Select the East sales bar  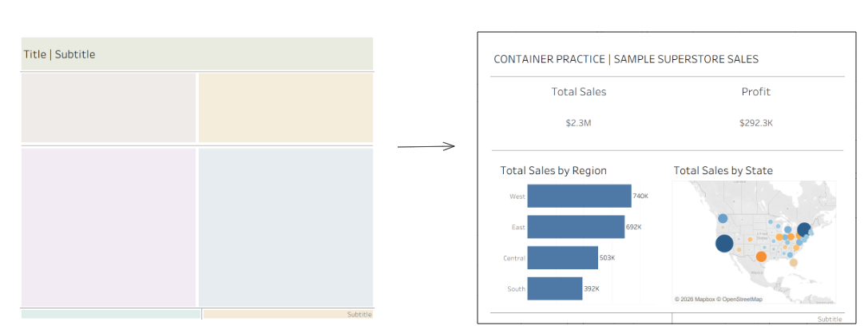tap(576, 227)
